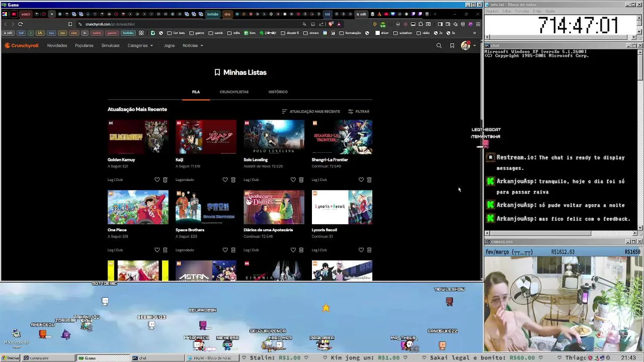Open the Lycoris Recoil thumbnail
This screenshot has height=362, width=644.
click(x=342, y=207)
